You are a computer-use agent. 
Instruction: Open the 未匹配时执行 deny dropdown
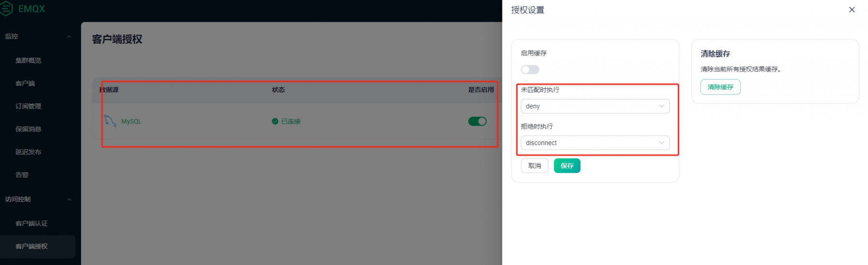coord(595,106)
